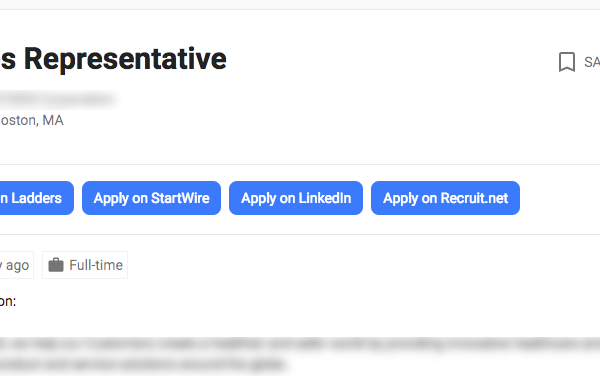Click the partially visible SAVE label

pyautogui.click(x=592, y=62)
